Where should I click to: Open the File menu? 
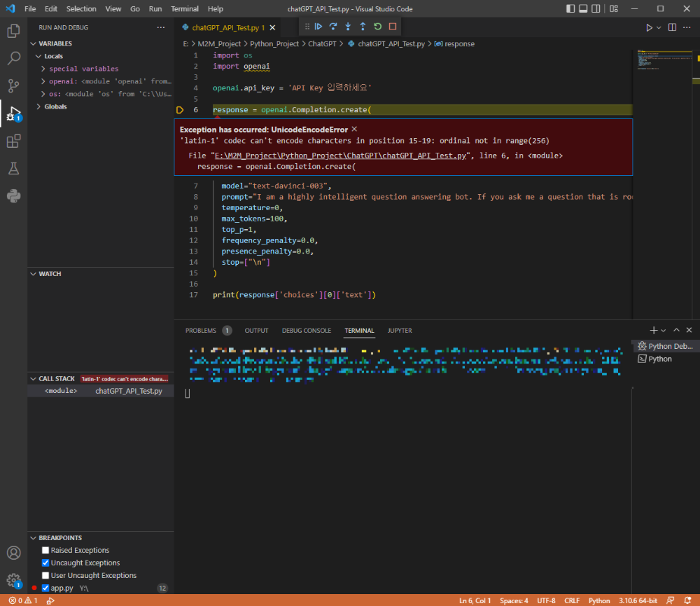pyautogui.click(x=30, y=9)
